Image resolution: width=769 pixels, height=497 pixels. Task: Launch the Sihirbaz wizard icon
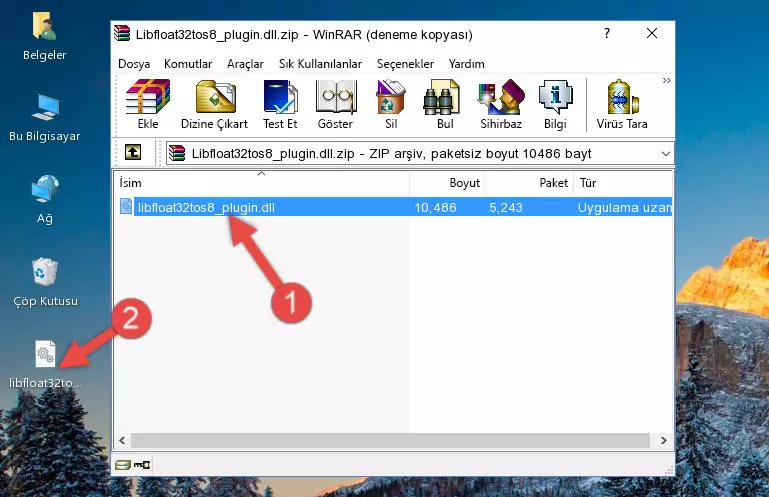pyautogui.click(x=501, y=105)
